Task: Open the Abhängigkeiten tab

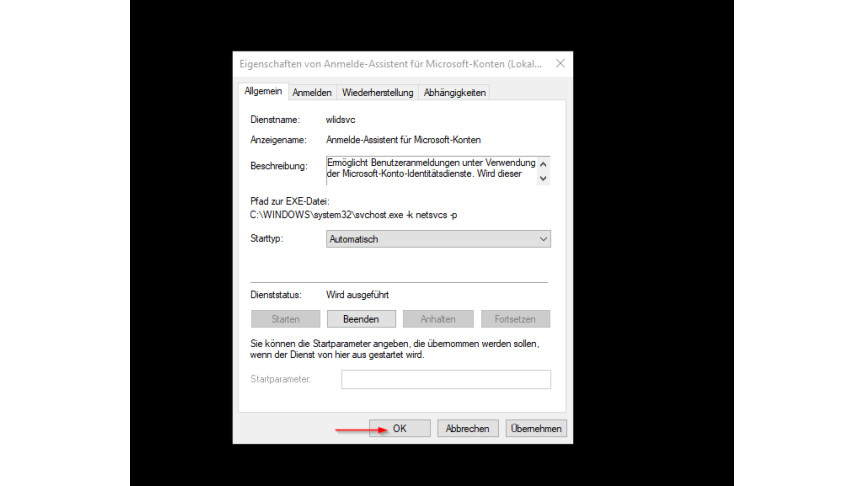Action: point(455,93)
